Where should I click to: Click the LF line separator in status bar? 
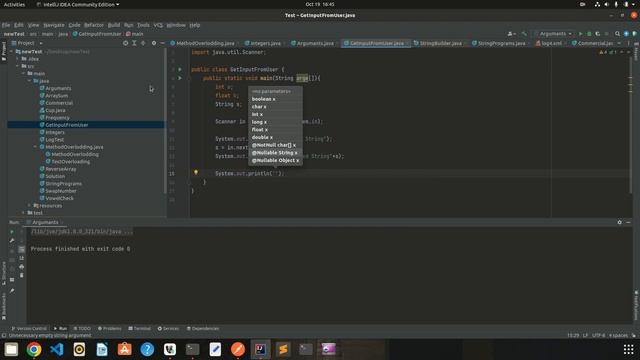[x=585, y=336]
